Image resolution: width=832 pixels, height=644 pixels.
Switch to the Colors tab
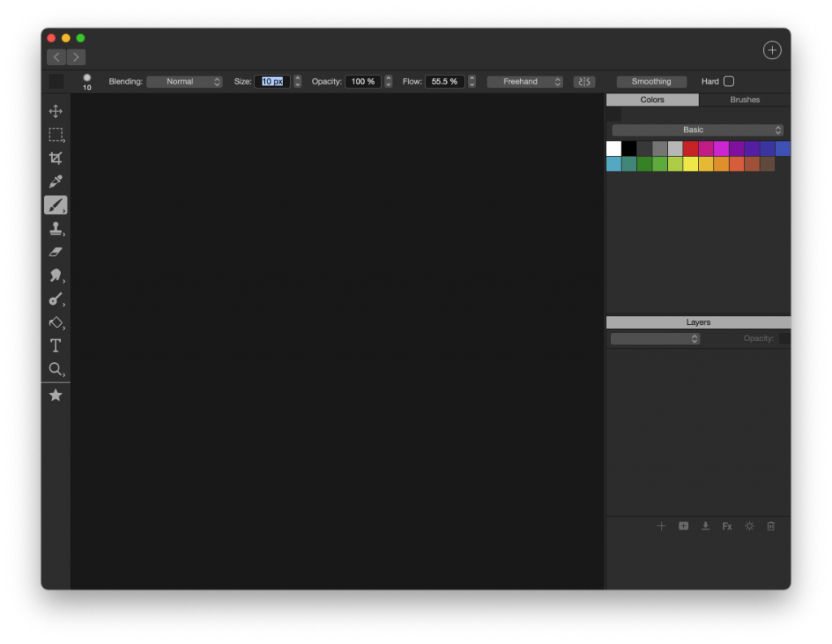(x=652, y=100)
